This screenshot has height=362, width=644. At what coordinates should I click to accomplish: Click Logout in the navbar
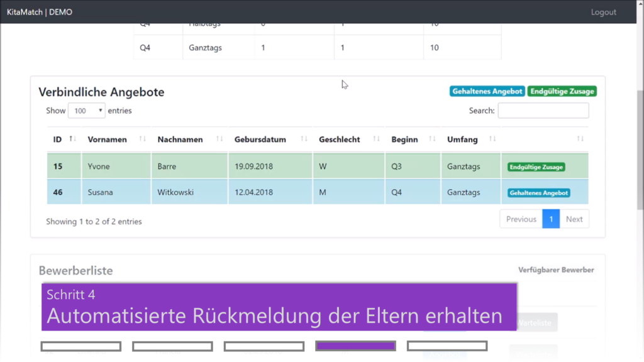(x=603, y=12)
